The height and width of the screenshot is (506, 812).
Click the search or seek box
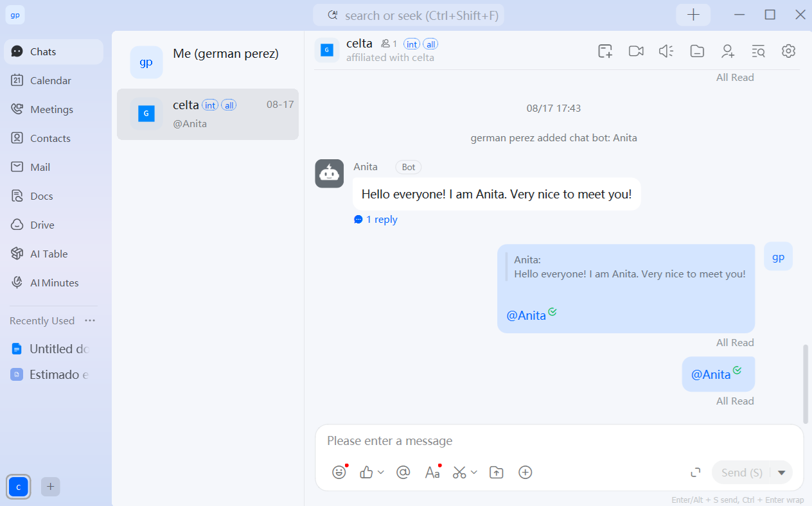click(x=409, y=15)
